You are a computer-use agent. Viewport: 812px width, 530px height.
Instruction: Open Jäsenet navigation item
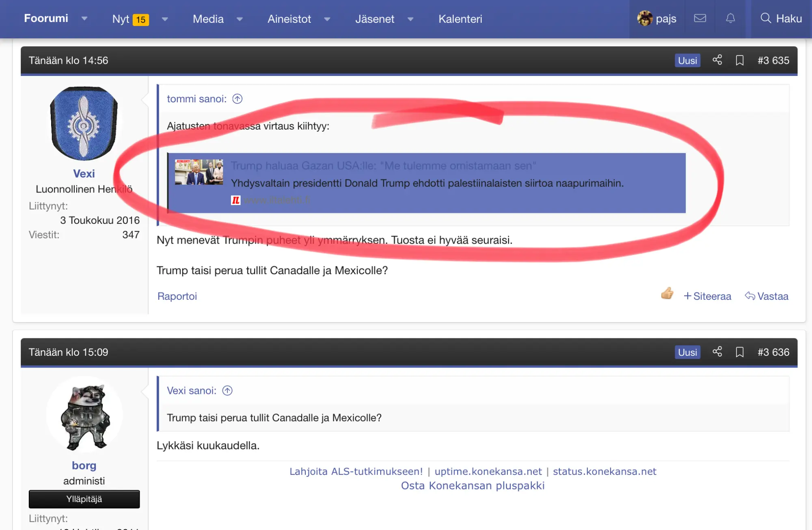(x=375, y=19)
